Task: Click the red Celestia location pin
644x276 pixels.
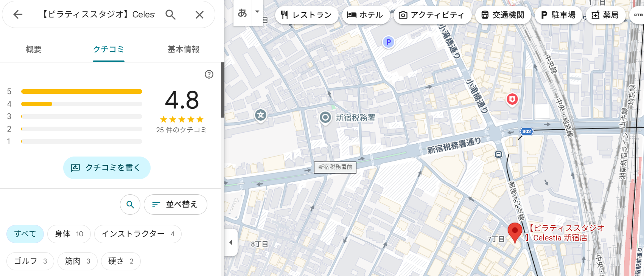Action: 514,231
